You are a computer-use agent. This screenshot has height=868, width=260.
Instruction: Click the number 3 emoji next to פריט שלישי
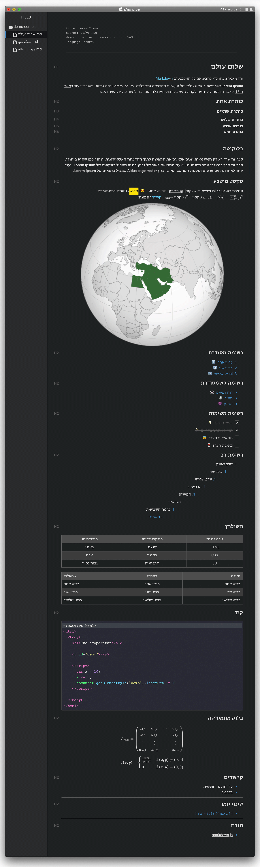coord(210,373)
